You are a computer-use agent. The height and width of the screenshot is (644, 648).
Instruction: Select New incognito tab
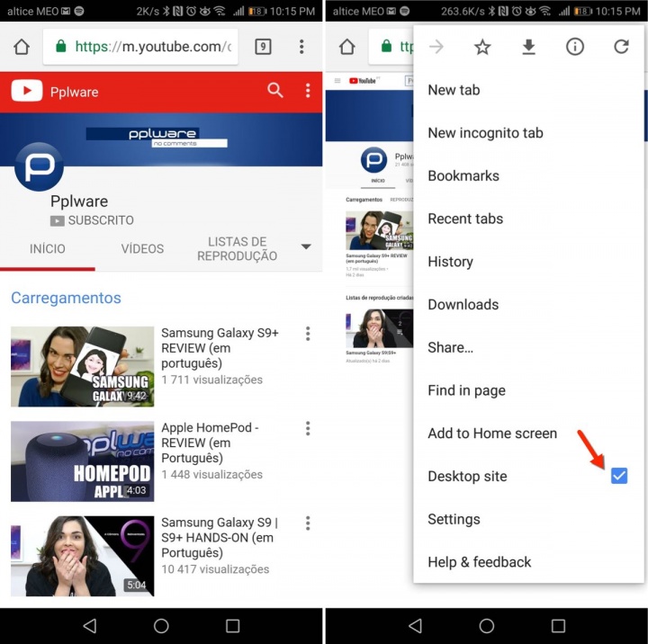coord(528,132)
